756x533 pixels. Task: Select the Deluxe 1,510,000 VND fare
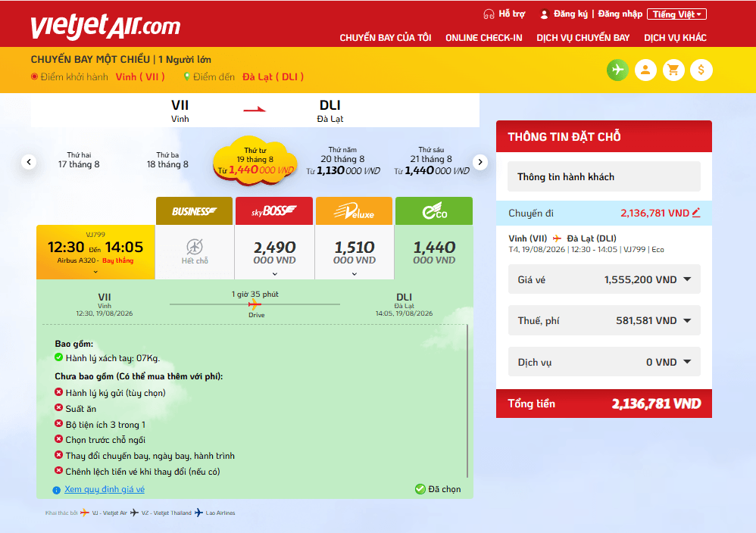(355, 253)
